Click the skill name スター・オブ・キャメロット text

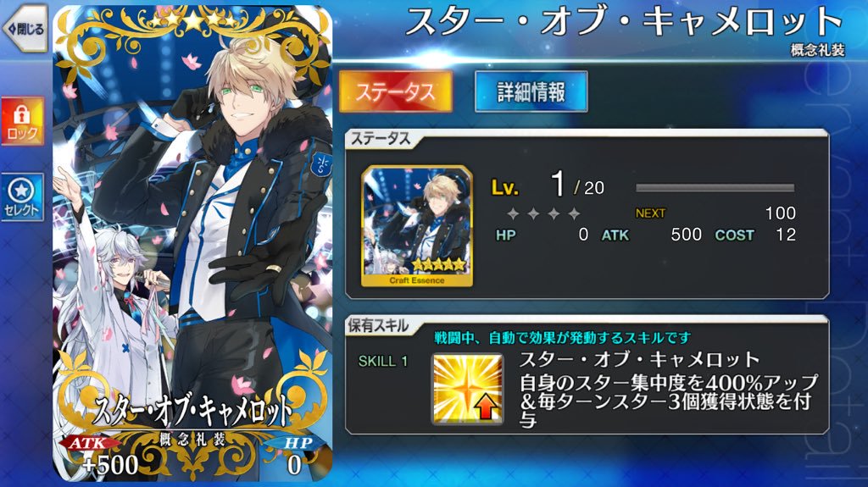(639, 360)
